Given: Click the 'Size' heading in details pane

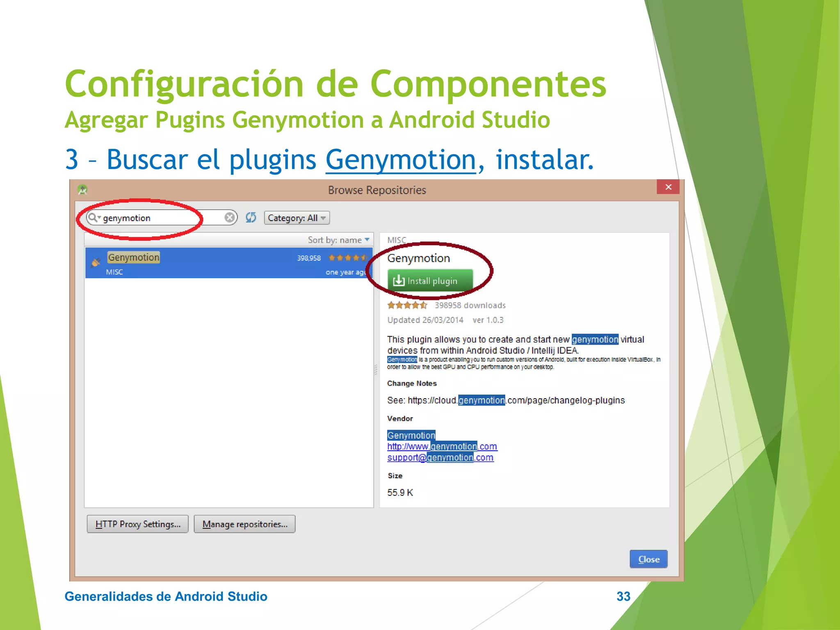Looking at the screenshot, I should point(395,476).
